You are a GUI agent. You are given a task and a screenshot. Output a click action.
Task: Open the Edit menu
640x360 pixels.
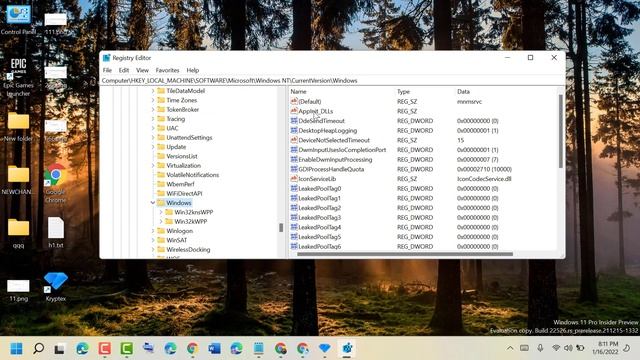click(x=124, y=70)
